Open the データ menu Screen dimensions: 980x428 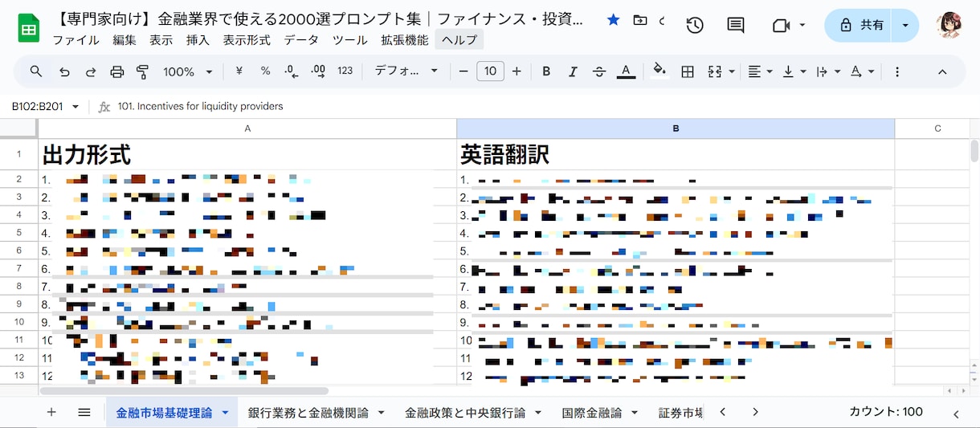click(301, 40)
